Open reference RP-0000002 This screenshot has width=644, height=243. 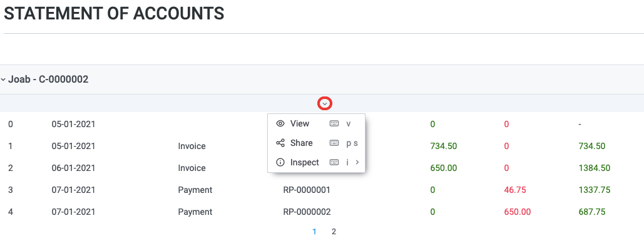(307, 212)
